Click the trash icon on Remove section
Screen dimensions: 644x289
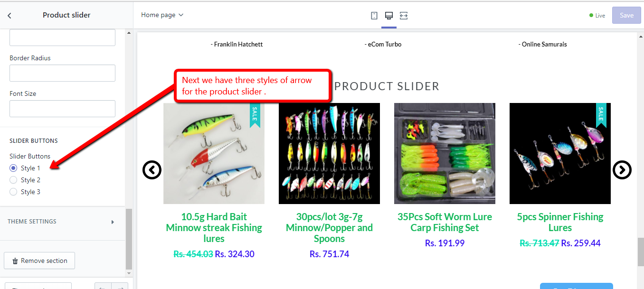pos(15,261)
